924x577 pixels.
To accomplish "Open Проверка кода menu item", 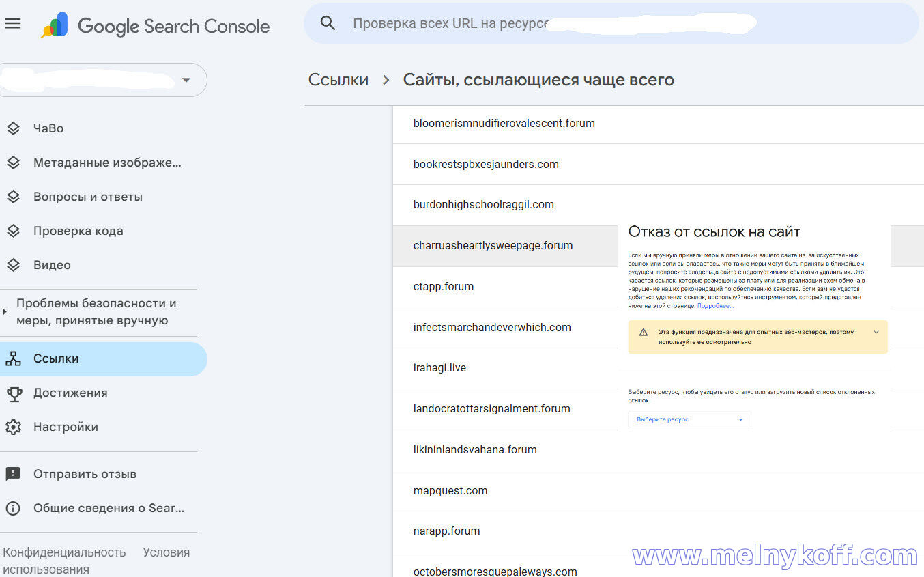I will (78, 231).
